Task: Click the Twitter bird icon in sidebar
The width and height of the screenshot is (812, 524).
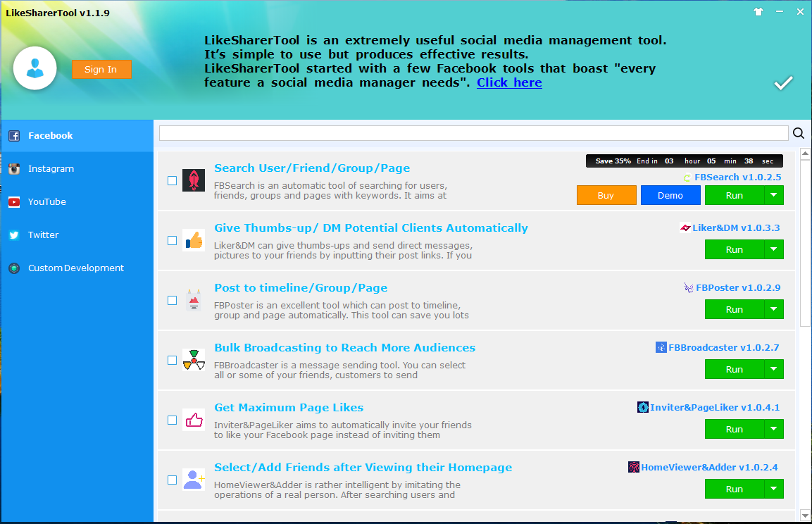Action: [14, 235]
